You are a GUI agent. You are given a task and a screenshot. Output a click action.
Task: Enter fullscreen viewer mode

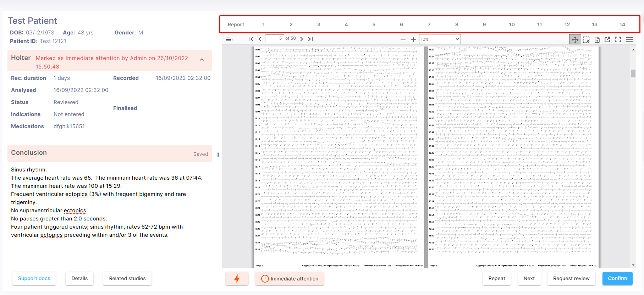(x=618, y=39)
